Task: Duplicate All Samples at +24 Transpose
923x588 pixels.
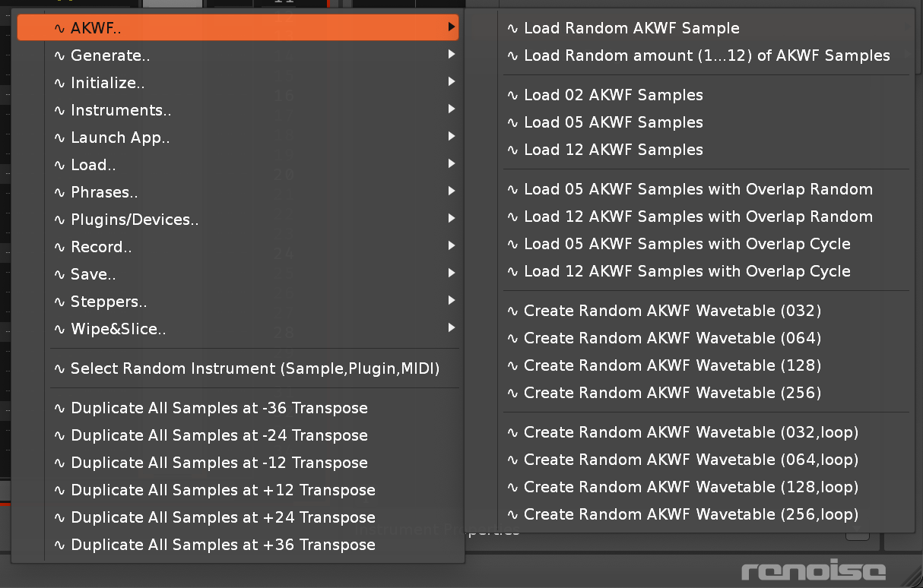Action: (x=237, y=517)
